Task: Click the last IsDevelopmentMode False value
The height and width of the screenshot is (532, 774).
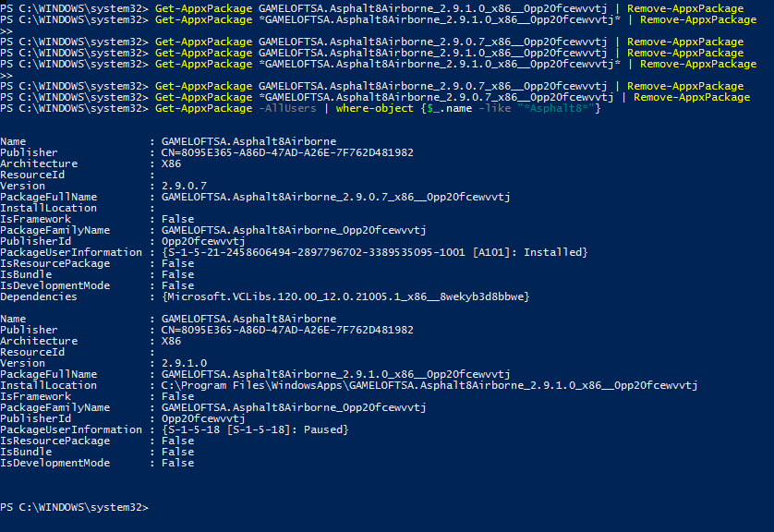Action: pos(177,463)
